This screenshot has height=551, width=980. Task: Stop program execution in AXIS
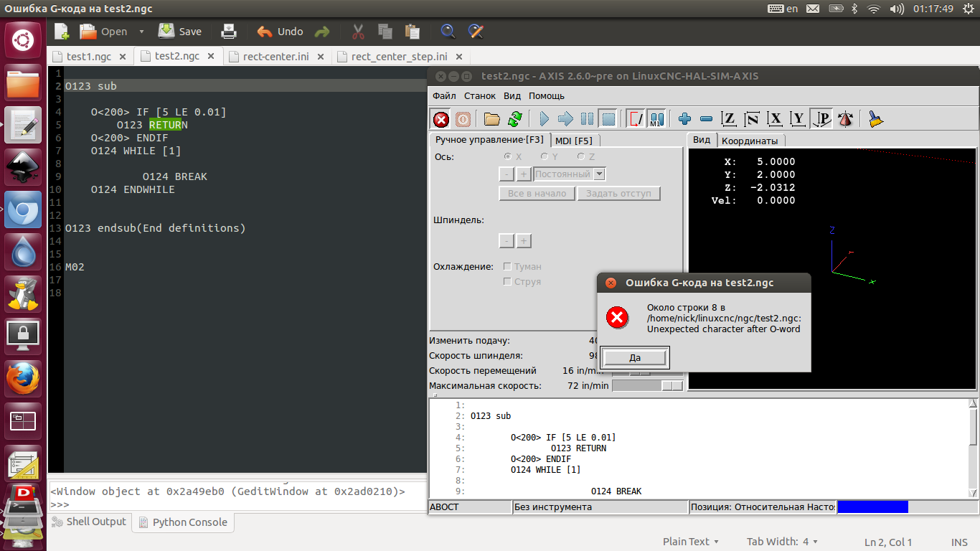coord(608,119)
